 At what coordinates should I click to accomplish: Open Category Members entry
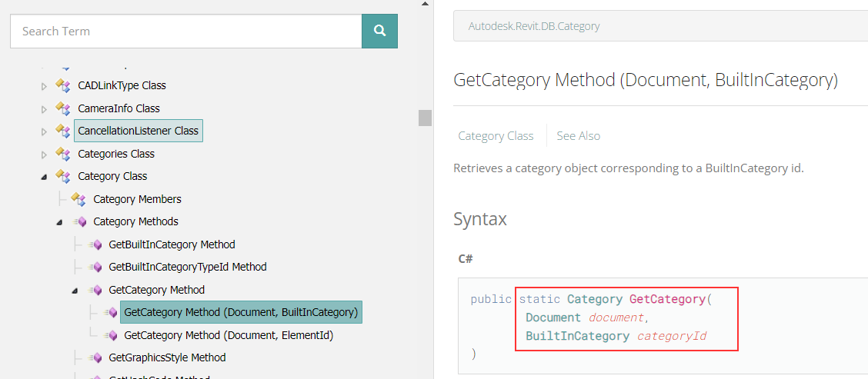137,199
